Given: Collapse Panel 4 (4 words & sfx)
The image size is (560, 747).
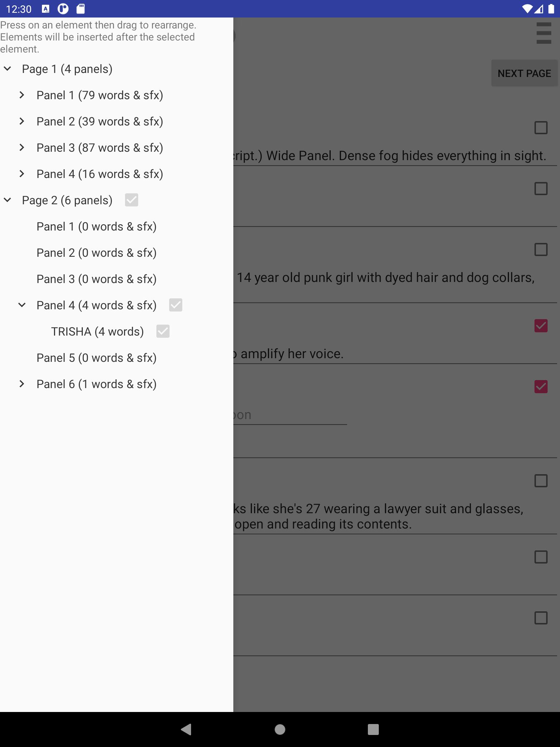Looking at the screenshot, I should click(x=22, y=305).
